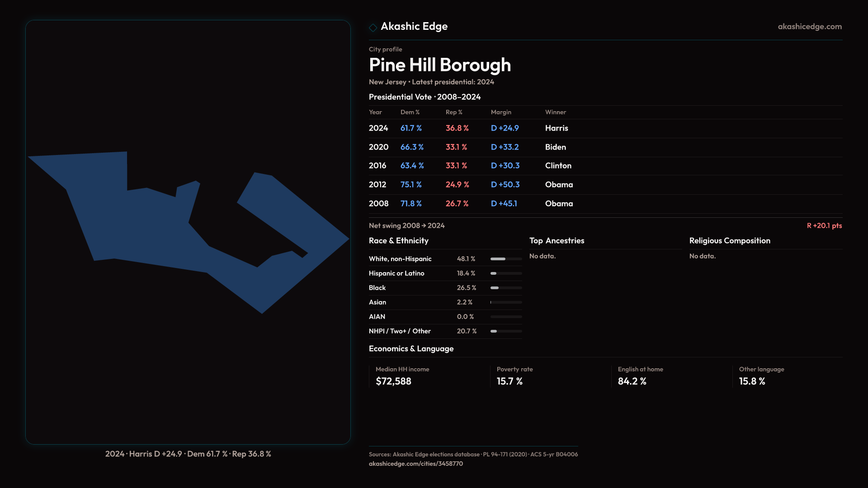Screen dimensions: 868x488
Task: Click the Pine Hill Borough title
Action: coord(439,65)
